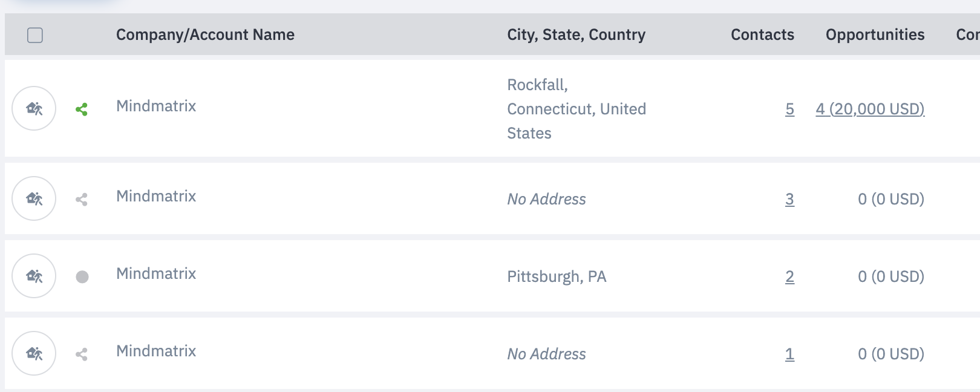Sort by Opportunities column header
The width and height of the screenshot is (980, 392).
(x=875, y=34)
